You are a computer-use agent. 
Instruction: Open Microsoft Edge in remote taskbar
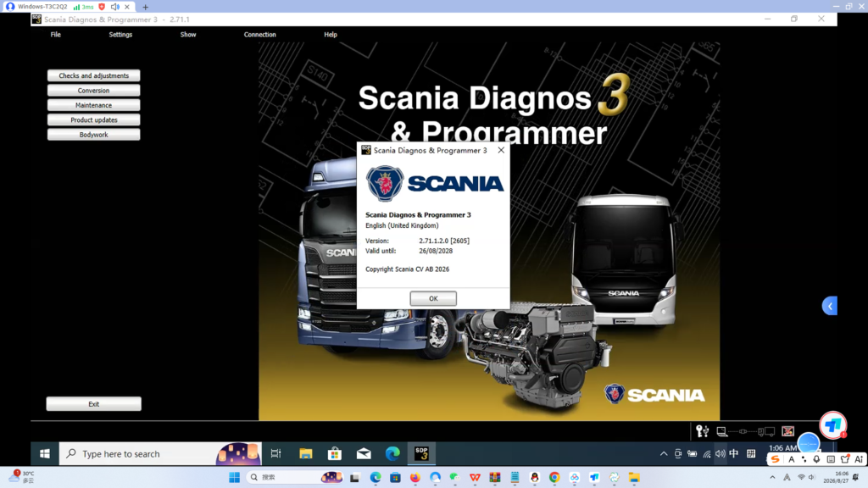pos(392,454)
